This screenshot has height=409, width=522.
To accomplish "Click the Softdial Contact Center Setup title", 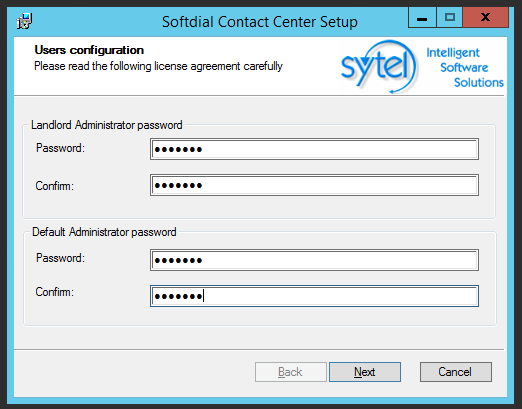I will (260, 22).
